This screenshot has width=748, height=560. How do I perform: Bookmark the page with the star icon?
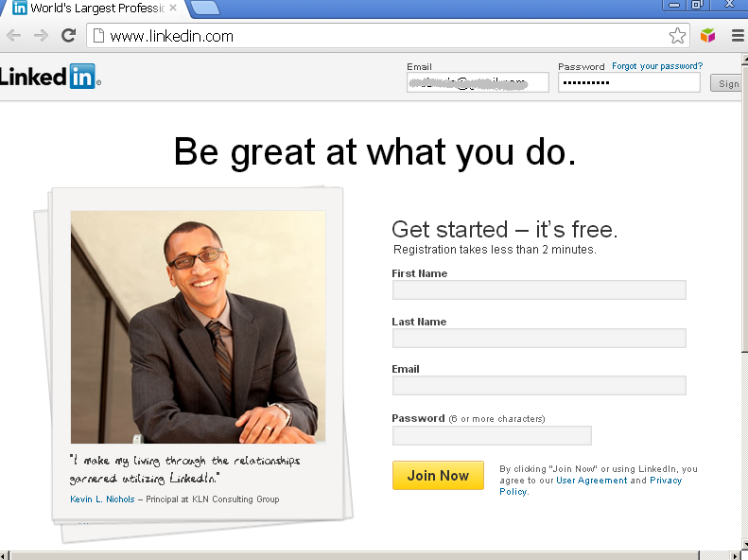click(x=677, y=36)
